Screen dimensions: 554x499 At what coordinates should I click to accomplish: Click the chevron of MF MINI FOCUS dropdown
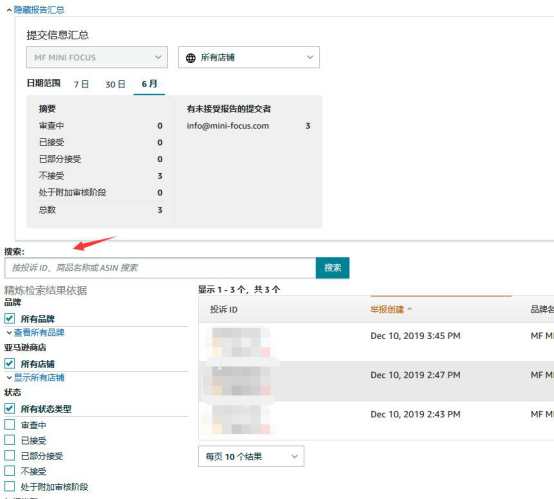point(158,57)
